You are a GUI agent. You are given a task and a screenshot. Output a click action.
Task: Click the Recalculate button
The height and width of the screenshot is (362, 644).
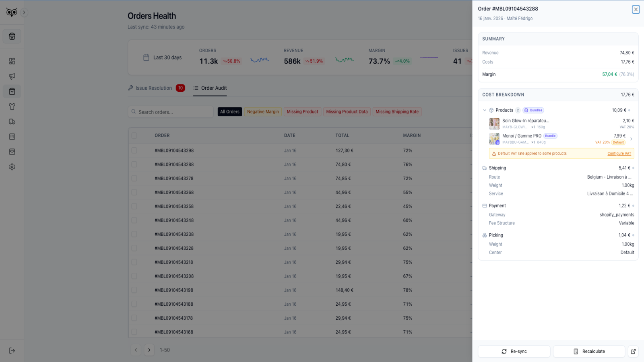coord(589,352)
